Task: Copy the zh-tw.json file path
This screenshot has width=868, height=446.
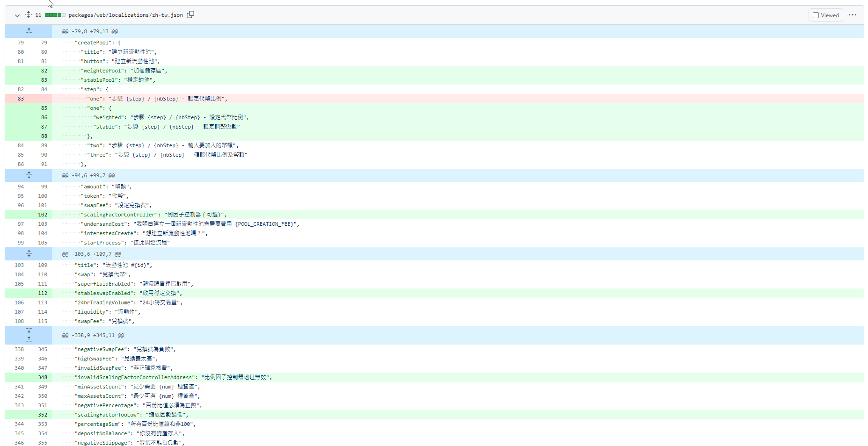Action: tap(190, 15)
